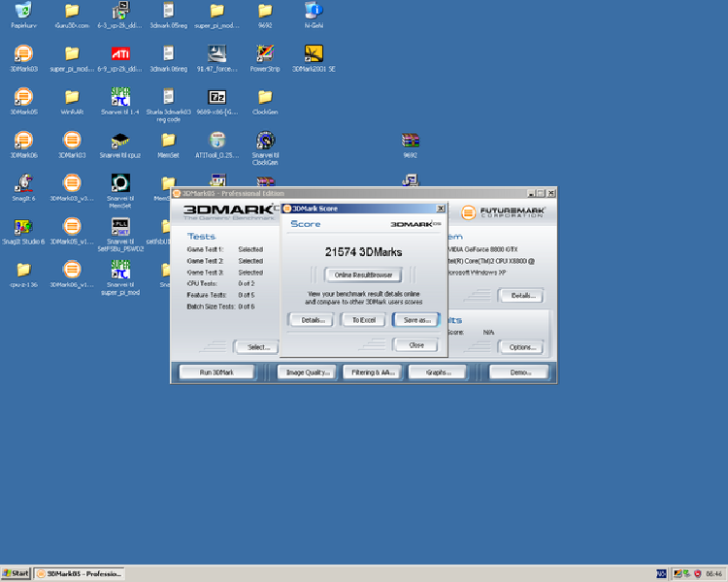The height and width of the screenshot is (582, 728).
Task: Open system Details... button in main window
Action: (x=521, y=296)
